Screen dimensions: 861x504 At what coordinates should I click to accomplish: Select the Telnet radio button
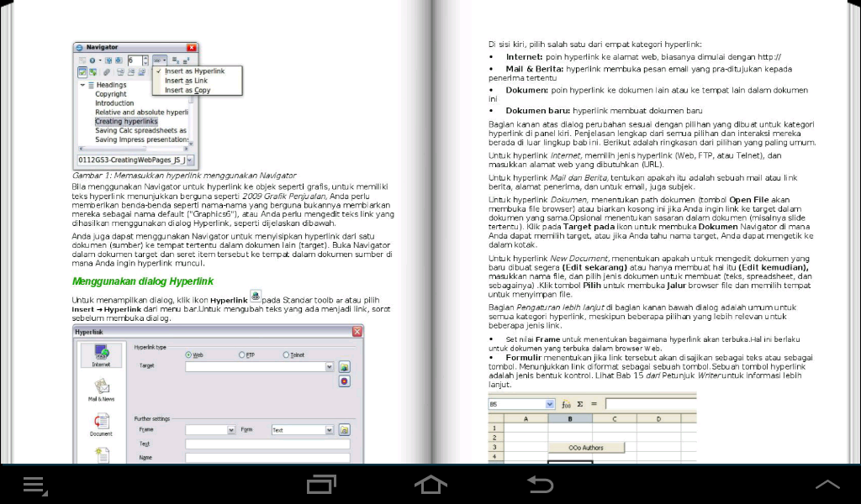286,354
